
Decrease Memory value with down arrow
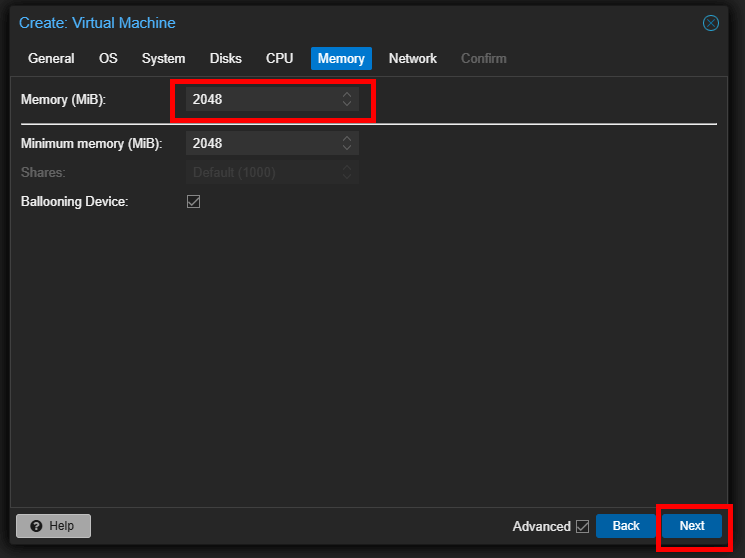(x=347, y=104)
